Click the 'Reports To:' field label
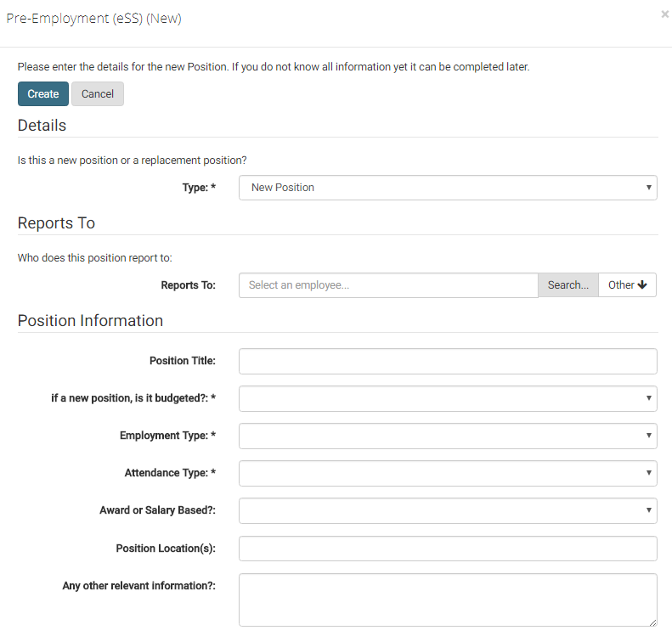Image resolution: width=672 pixels, height=636 pixels. (x=188, y=285)
